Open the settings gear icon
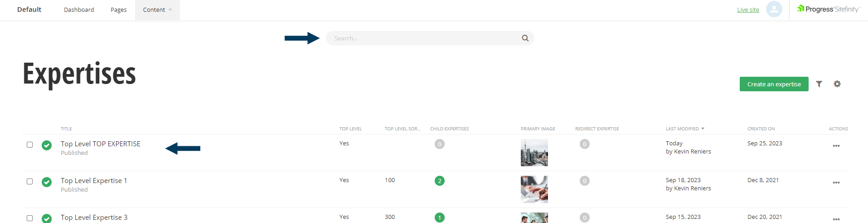This screenshot has height=223, width=868. point(837,84)
